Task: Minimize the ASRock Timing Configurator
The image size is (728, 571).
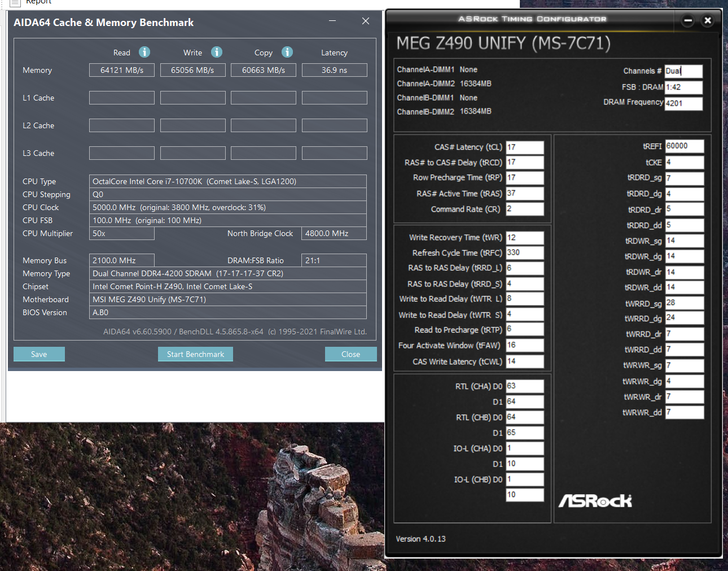Action: click(x=688, y=20)
